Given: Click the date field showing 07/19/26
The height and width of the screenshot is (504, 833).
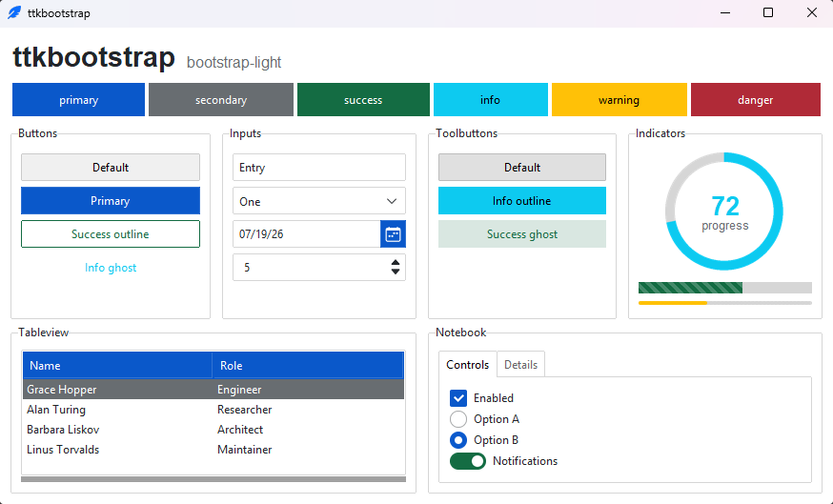Looking at the screenshot, I should [x=307, y=234].
